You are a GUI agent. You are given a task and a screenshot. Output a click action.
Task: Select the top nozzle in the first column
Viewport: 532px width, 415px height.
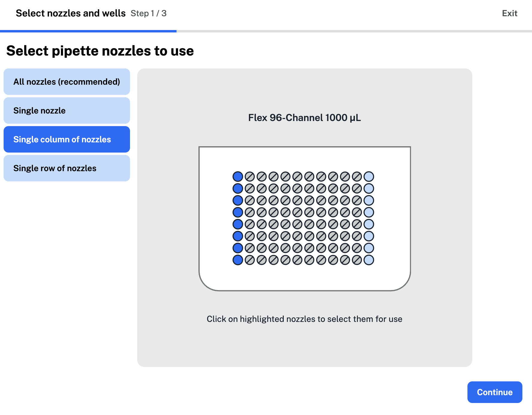pyautogui.click(x=238, y=176)
